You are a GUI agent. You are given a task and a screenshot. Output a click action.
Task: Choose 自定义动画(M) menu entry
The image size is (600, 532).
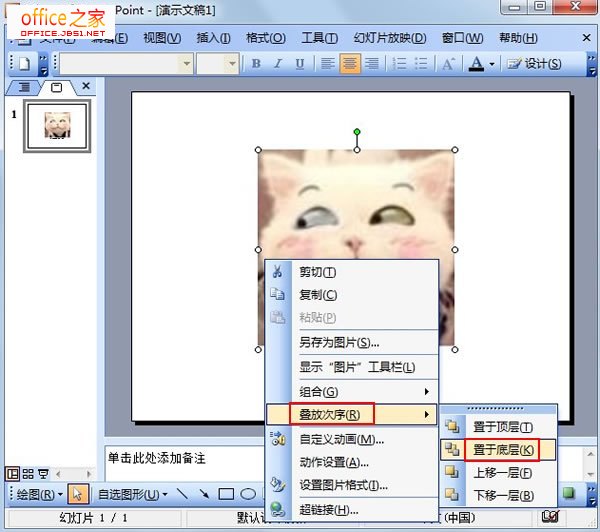[x=352, y=439]
